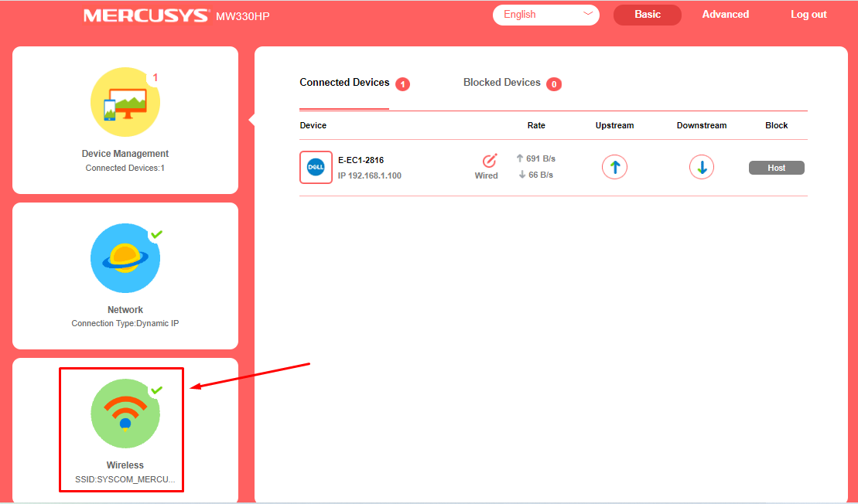Click the Wireless SSID text label
The image size is (858, 504).
point(125,479)
